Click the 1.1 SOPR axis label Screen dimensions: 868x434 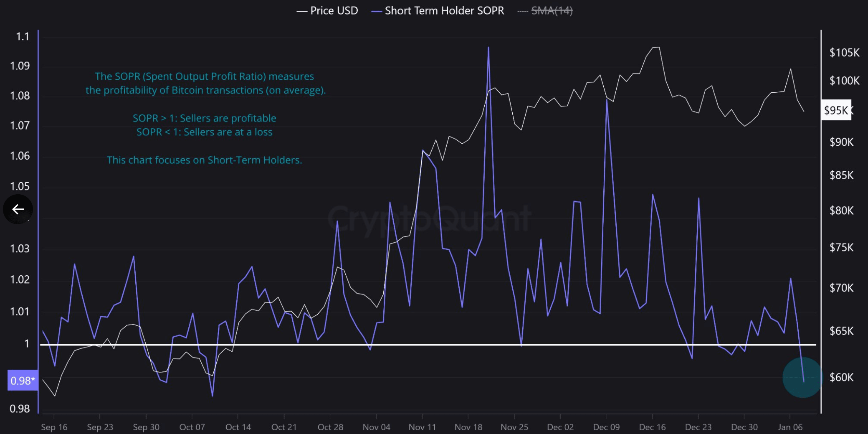(23, 37)
